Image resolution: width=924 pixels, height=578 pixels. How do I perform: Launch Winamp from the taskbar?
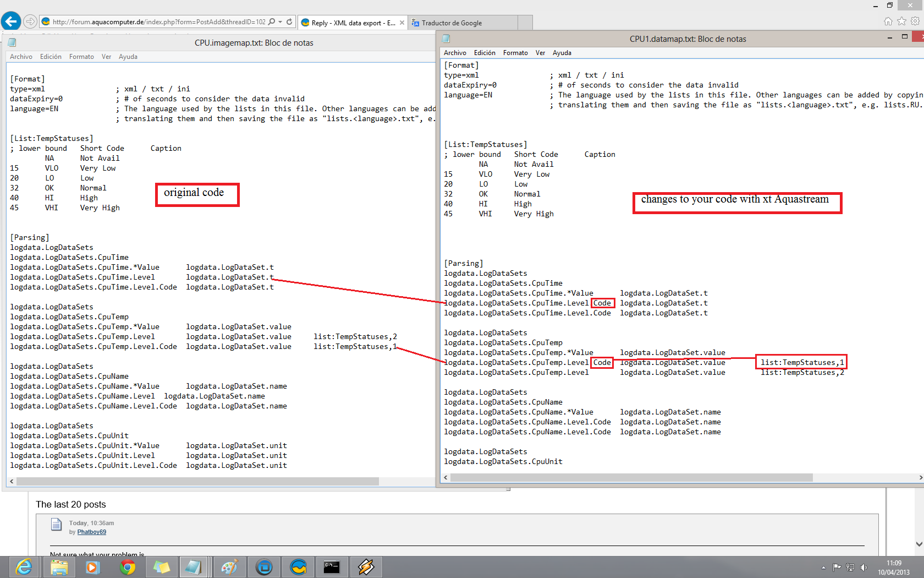click(x=366, y=567)
